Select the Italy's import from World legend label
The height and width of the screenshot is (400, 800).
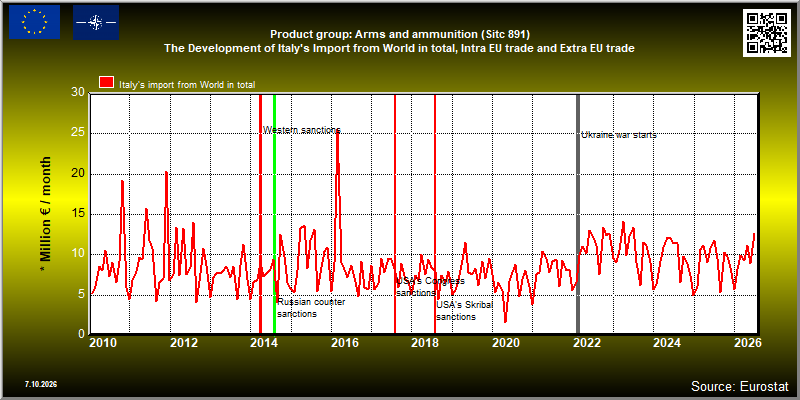[x=187, y=85]
